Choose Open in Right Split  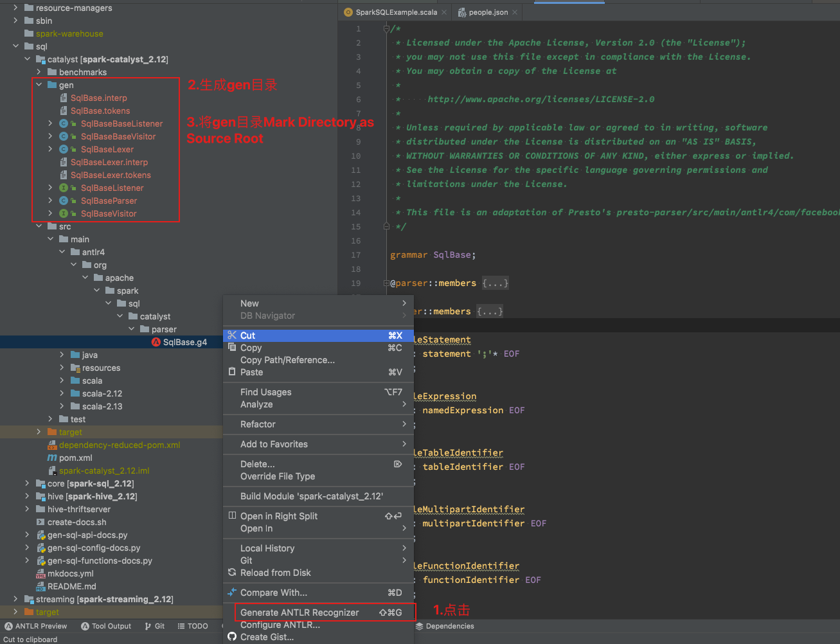tap(318, 516)
